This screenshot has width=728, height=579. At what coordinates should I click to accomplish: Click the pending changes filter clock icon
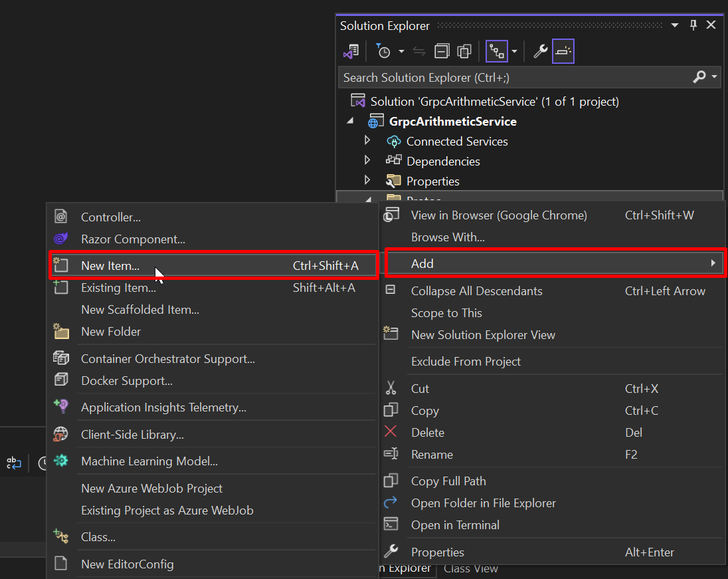pos(385,51)
